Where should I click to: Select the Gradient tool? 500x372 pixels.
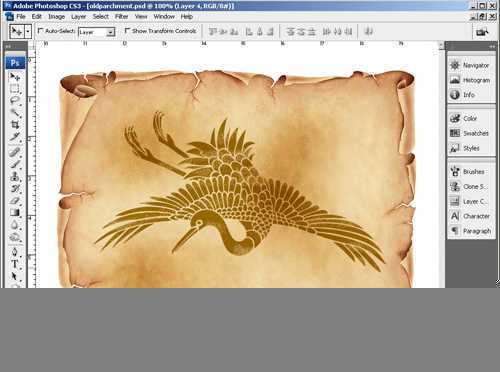[x=15, y=212]
